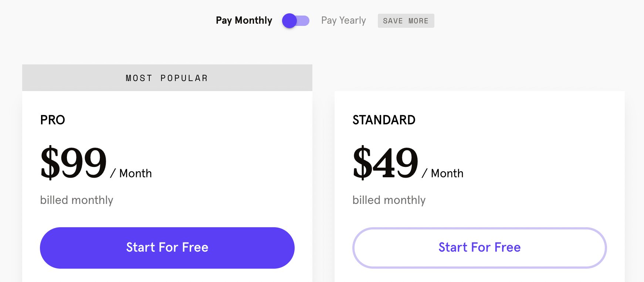This screenshot has height=282, width=644.
Task: Click the PRO plan heading
Action: click(x=52, y=120)
